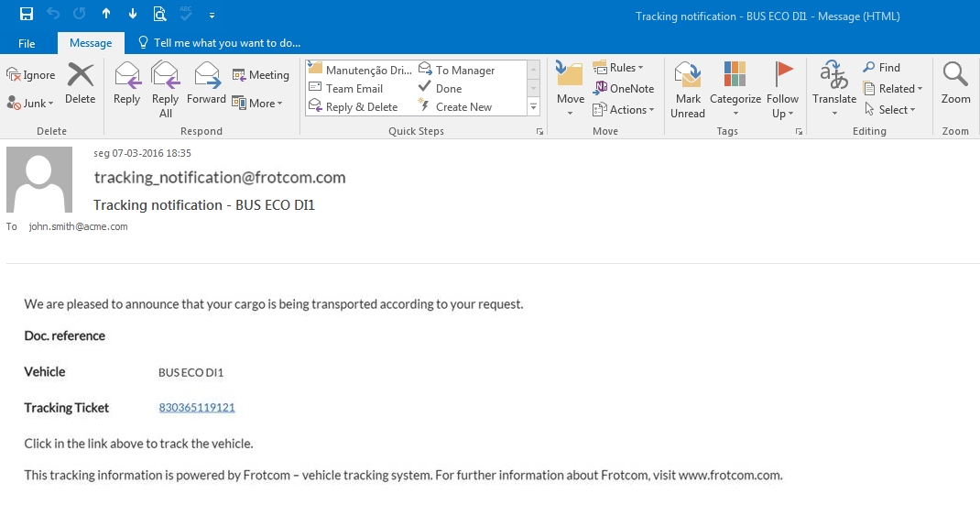Type in Tell me what you want box
The height and width of the screenshot is (516, 980).
coord(226,43)
